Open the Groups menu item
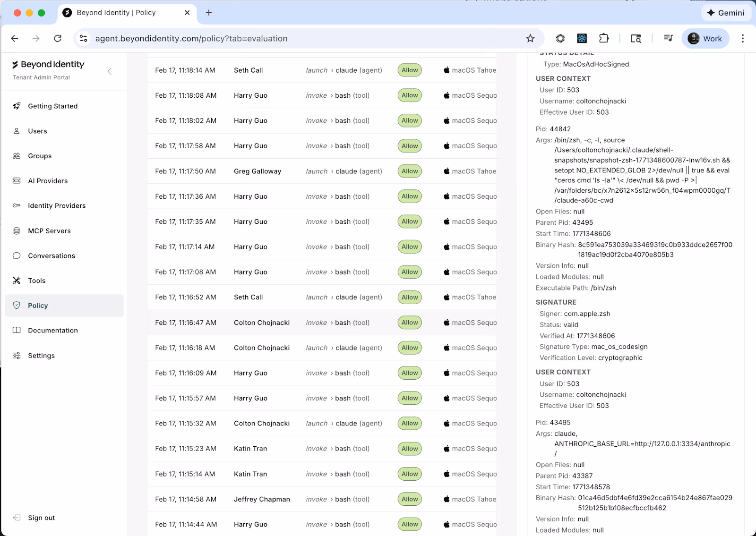The height and width of the screenshot is (536, 756). tap(65, 156)
